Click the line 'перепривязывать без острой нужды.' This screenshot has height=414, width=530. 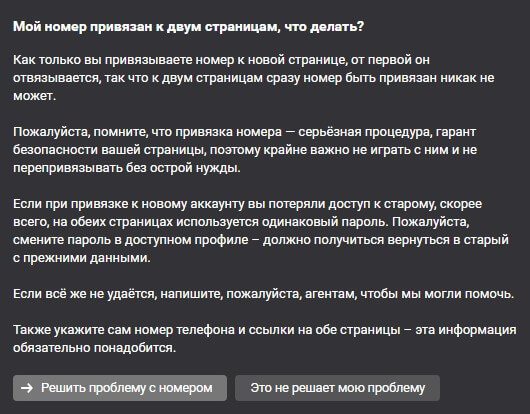[127, 168]
